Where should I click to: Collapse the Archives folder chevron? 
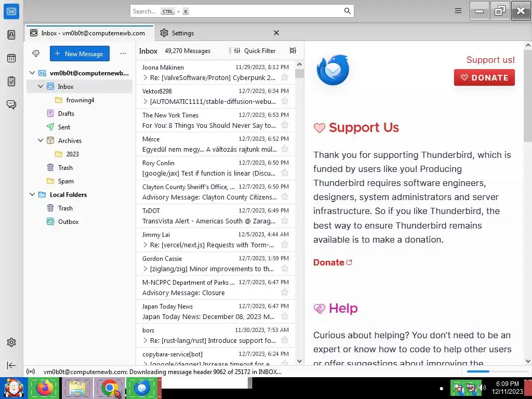pos(41,140)
